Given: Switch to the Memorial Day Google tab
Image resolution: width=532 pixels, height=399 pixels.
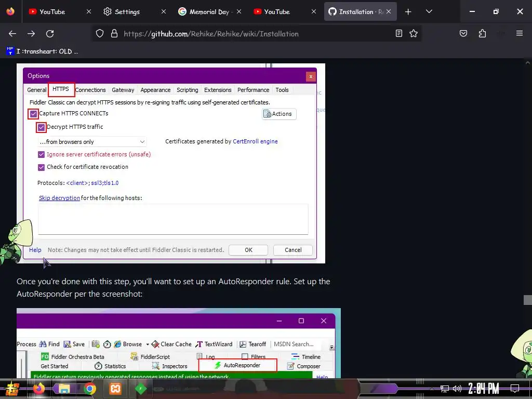Looking at the screenshot, I should pos(210,11).
